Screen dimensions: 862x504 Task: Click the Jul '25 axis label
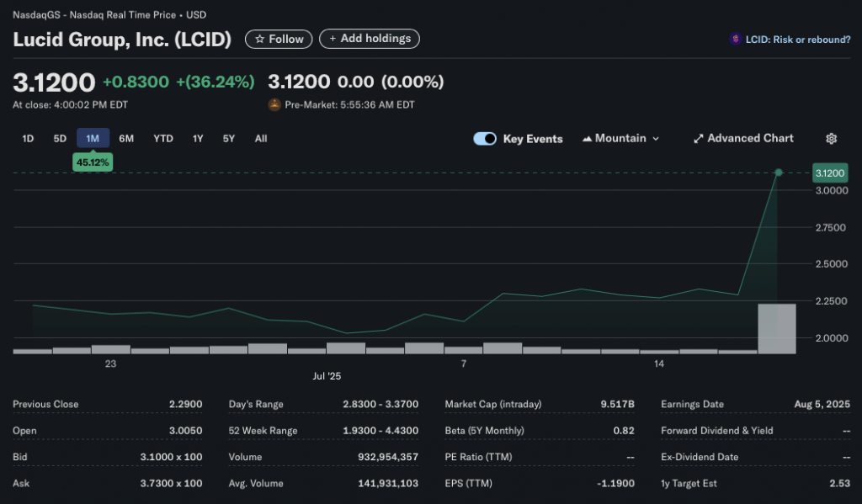pos(327,376)
